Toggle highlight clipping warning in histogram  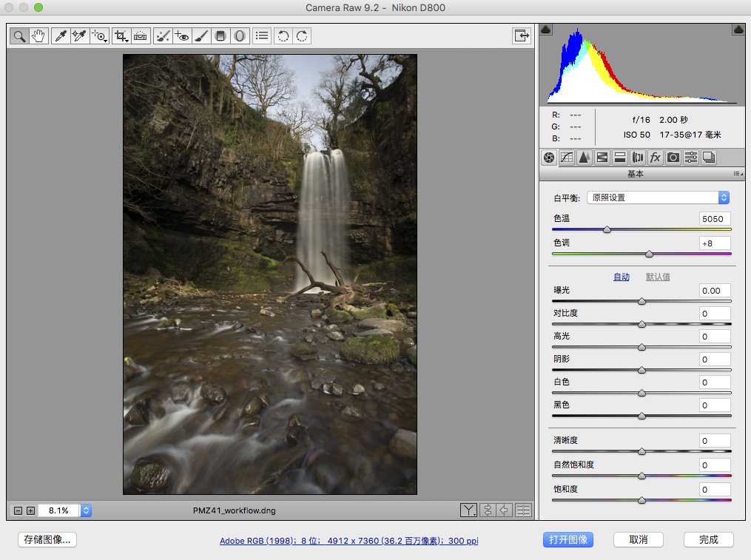[x=738, y=30]
